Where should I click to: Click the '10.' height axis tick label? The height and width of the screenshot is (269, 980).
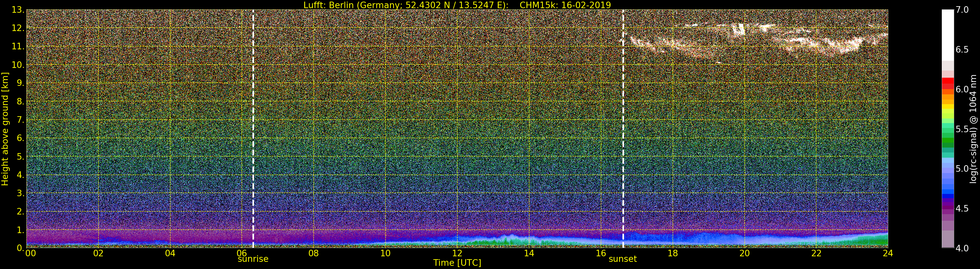click(x=18, y=65)
